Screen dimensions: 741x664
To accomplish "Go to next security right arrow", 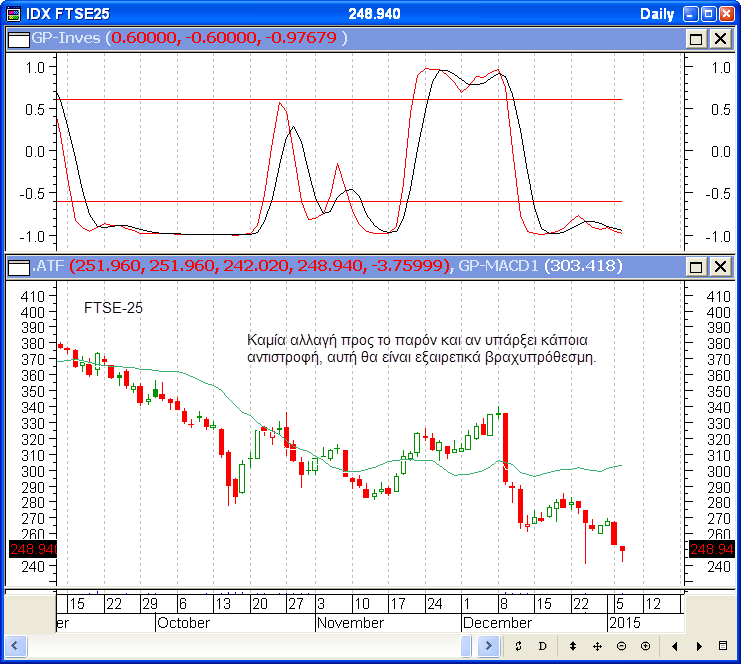I will tap(699, 646).
